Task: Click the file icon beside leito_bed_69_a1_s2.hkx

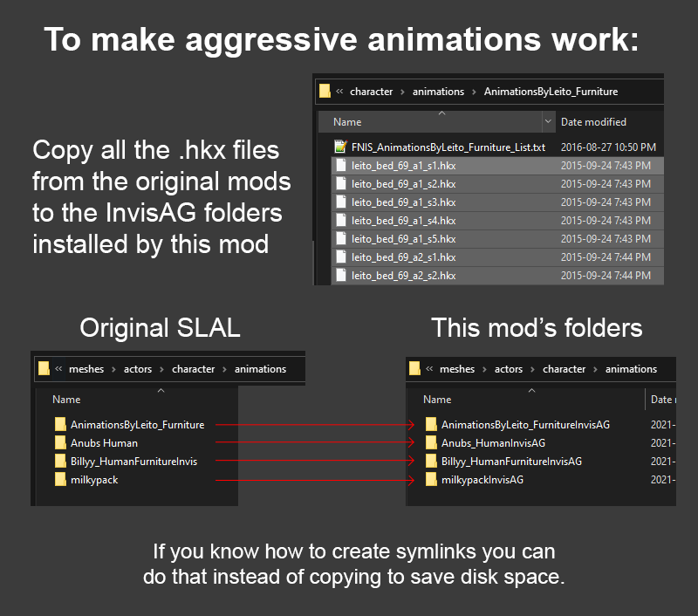Action: [x=341, y=184]
